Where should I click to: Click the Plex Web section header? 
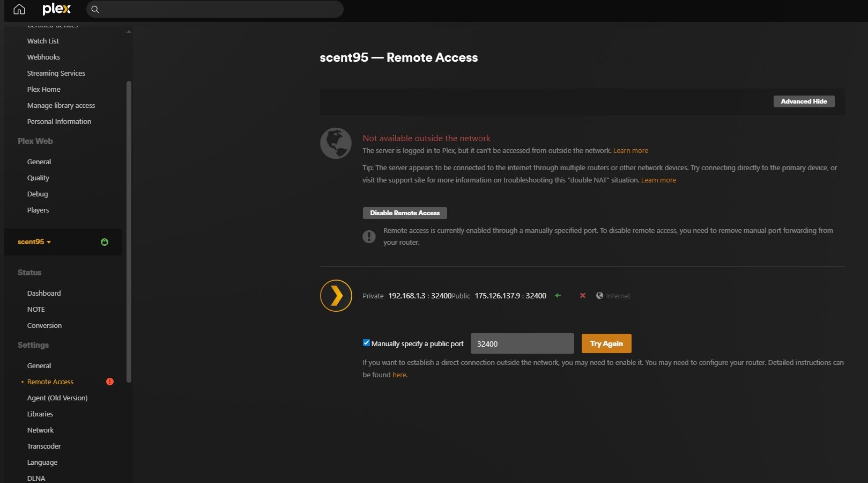point(35,141)
